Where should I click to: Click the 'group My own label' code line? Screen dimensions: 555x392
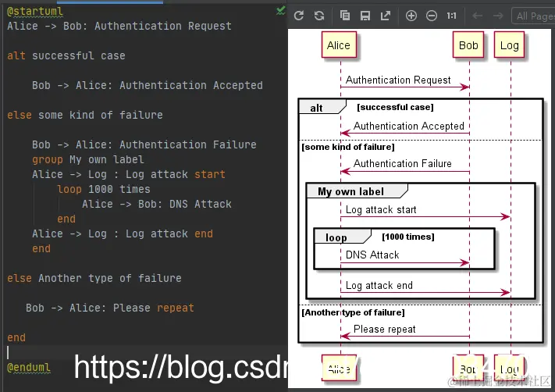[87, 159]
